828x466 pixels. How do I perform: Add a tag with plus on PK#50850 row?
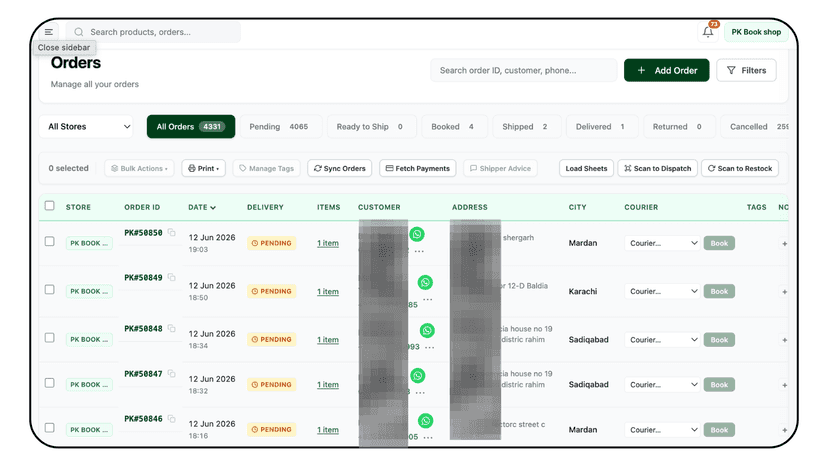(785, 244)
